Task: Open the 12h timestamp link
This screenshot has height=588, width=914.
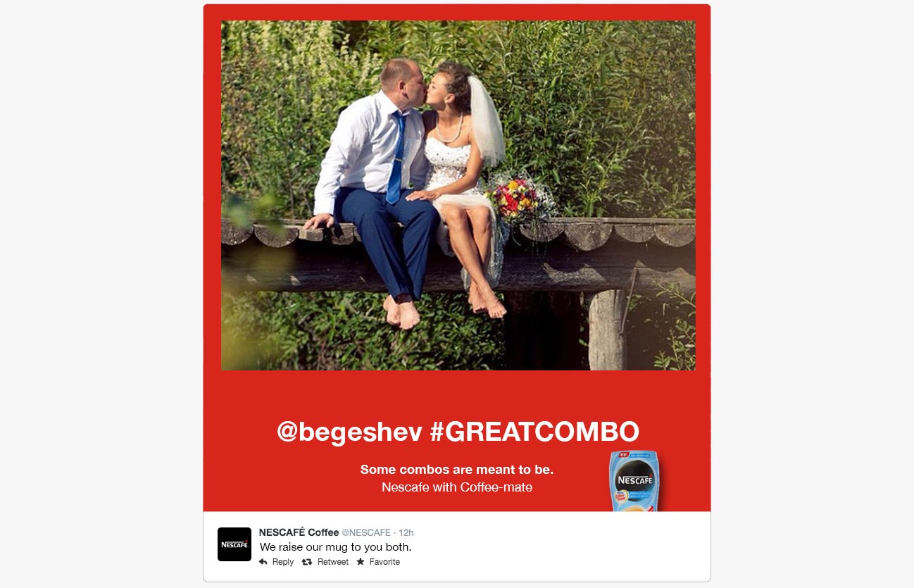Action: tap(406, 532)
